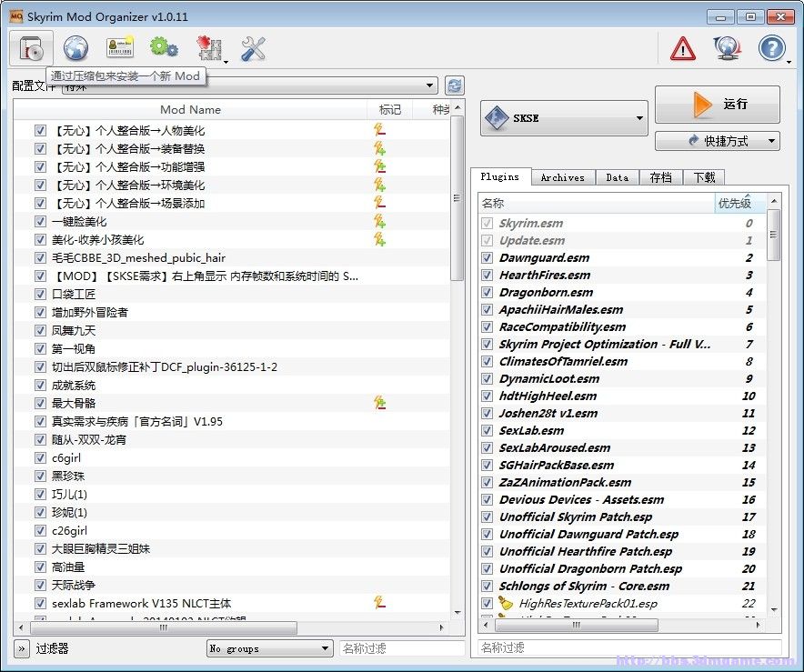Open executables gears icon
The height and width of the screenshot is (672, 804).
(164, 47)
